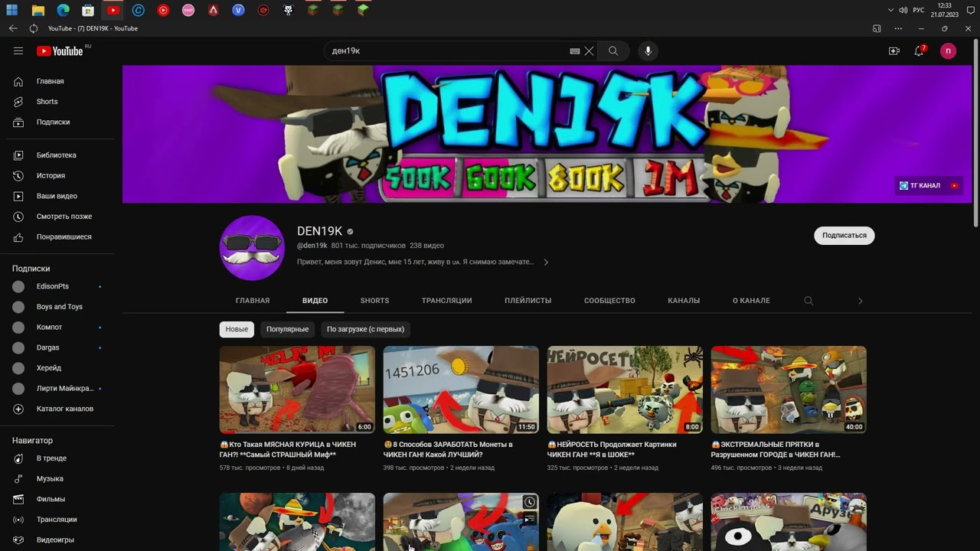Select the По загрузке (с первых) chip
Image resolution: width=980 pixels, height=551 pixels.
[x=365, y=329]
